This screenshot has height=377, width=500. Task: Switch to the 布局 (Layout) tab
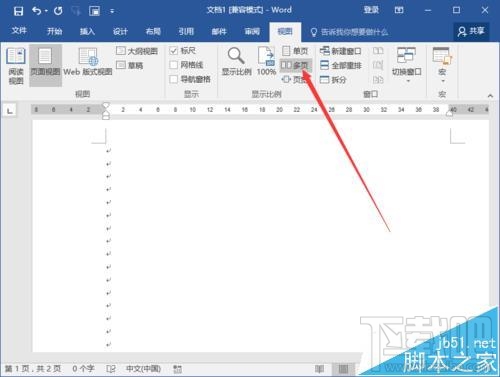click(153, 31)
